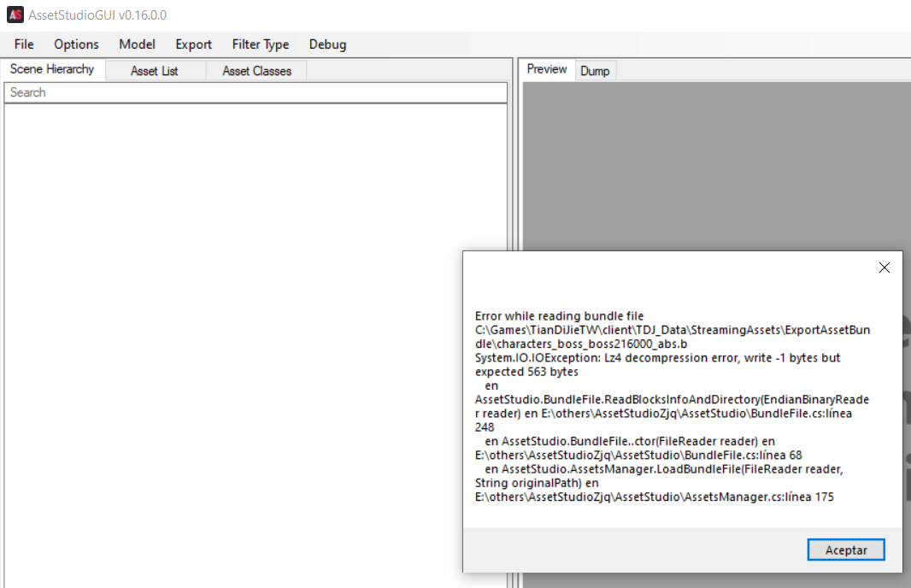
Task: Switch to the Dump tab
Action: pos(595,70)
